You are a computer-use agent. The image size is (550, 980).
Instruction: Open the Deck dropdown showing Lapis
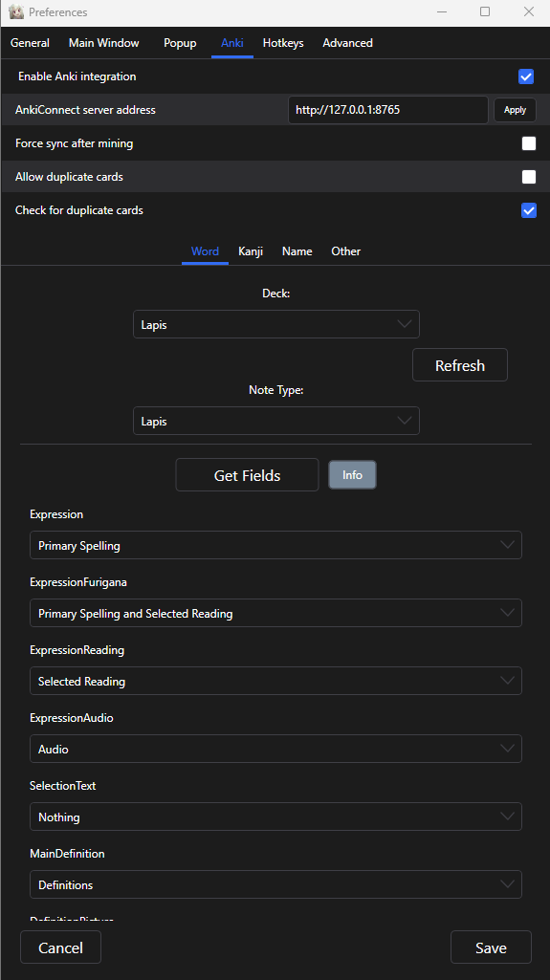tap(276, 324)
